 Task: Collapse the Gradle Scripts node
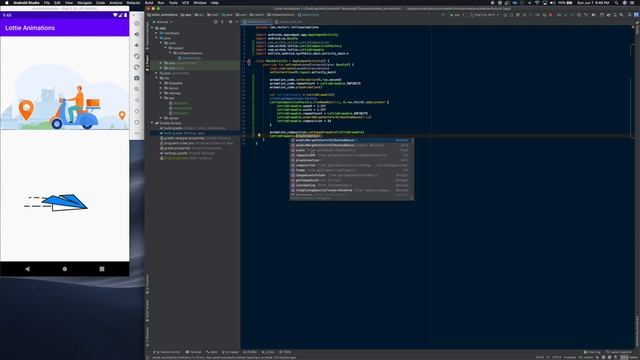pos(152,123)
